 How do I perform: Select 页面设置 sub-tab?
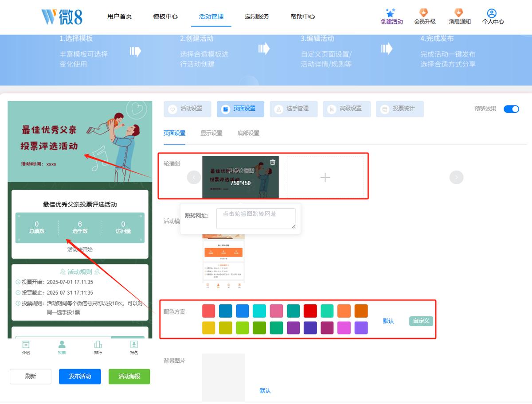coord(174,133)
